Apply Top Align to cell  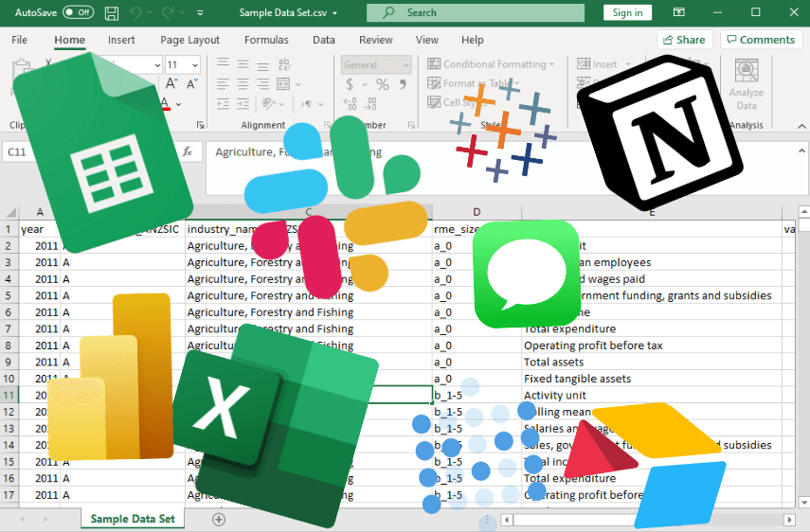(224, 64)
